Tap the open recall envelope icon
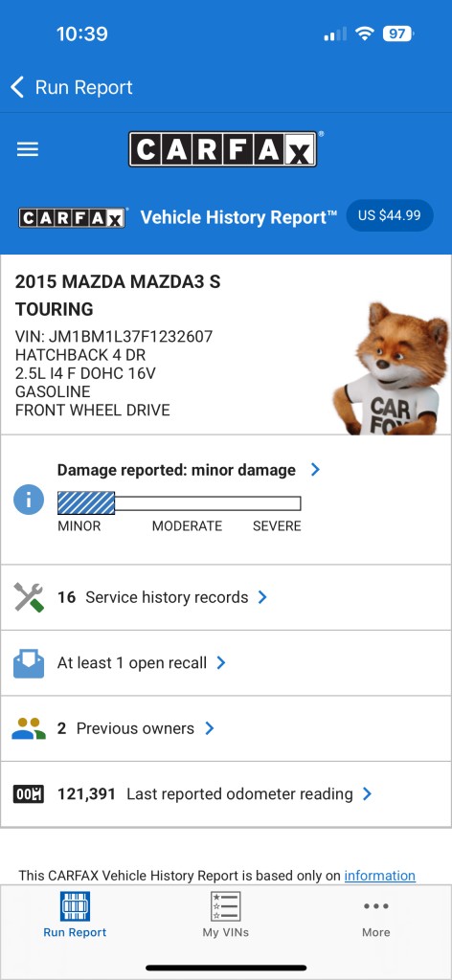Image resolution: width=452 pixels, height=980 pixels. pyautogui.click(x=29, y=663)
